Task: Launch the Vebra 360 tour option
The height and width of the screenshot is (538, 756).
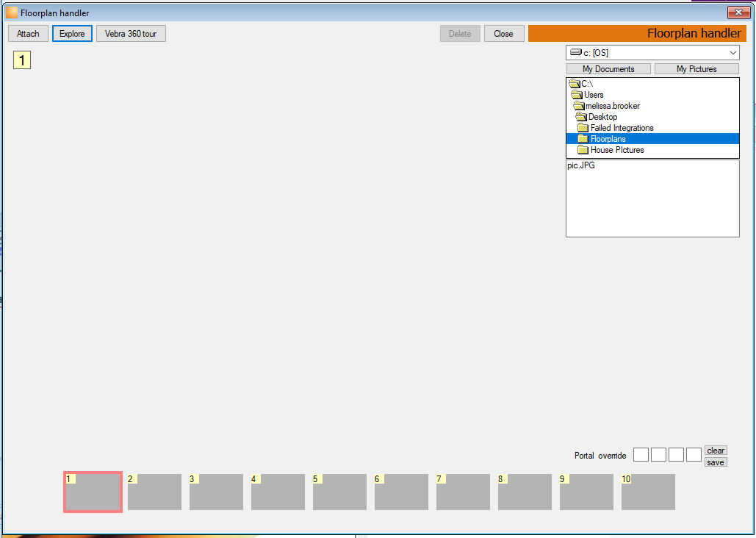Action: 131,34
